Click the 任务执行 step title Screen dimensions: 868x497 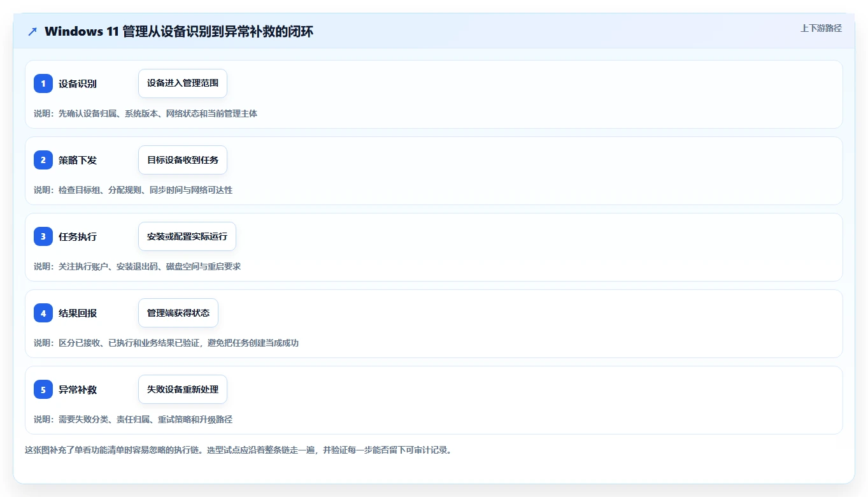(78, 236)
